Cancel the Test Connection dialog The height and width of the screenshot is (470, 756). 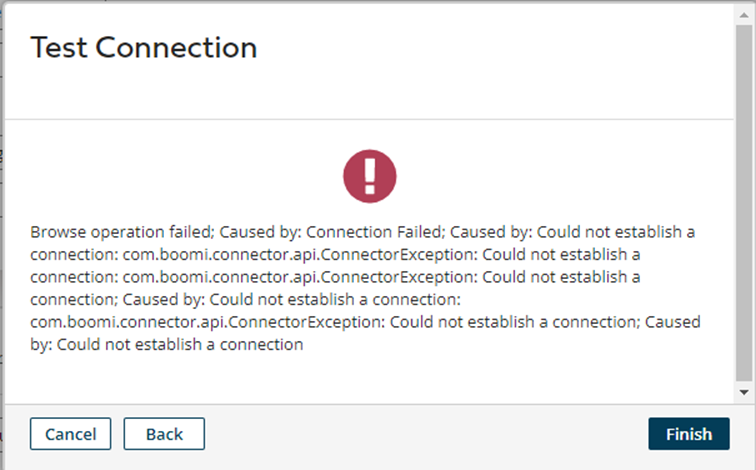70,434
